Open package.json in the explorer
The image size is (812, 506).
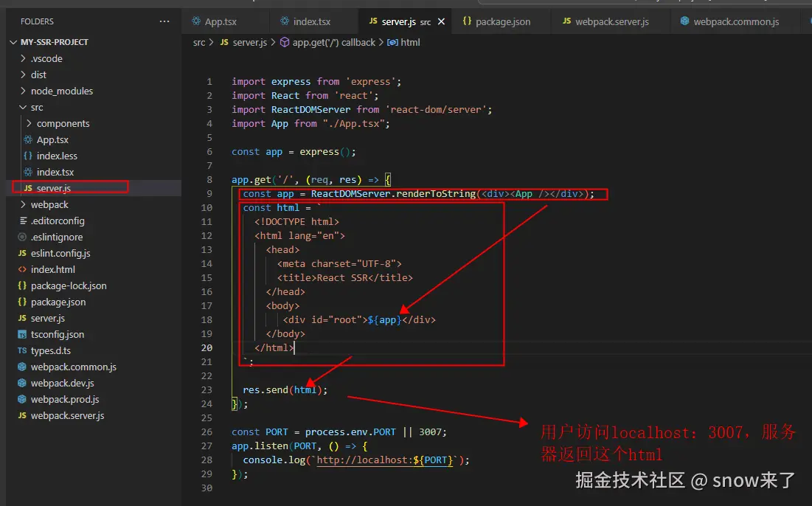point(58,302)
